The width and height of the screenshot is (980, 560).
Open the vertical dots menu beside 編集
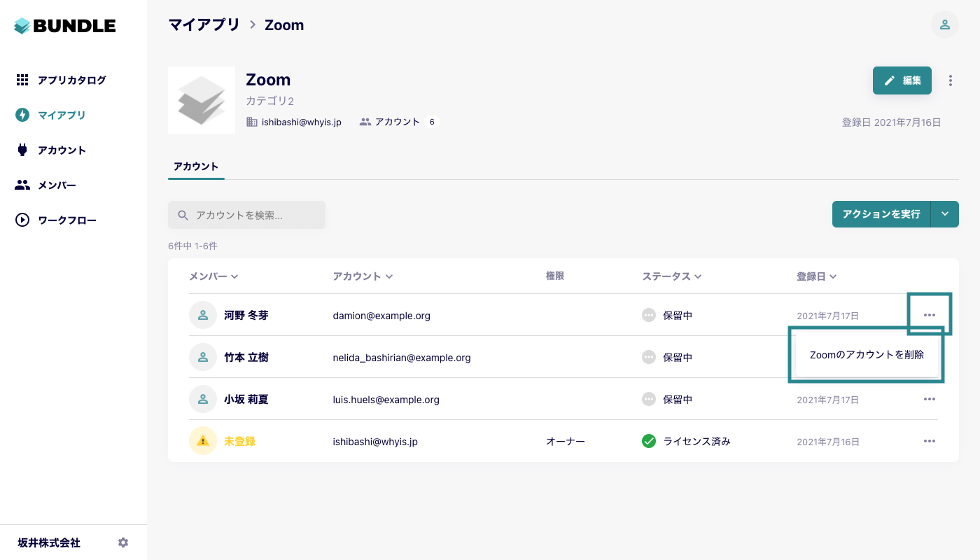click(950, 80)
